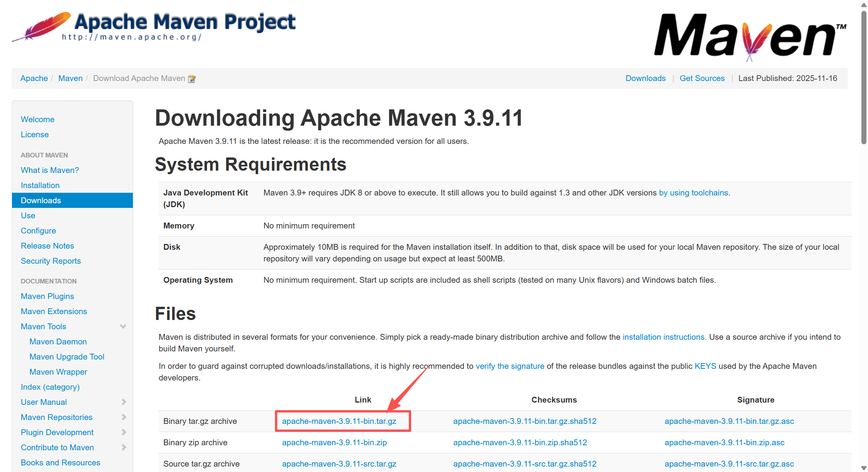Viewport: 868px width, 472px height.
Task: Click the 'Files' section heading
Action: click(x=176, y=314)
